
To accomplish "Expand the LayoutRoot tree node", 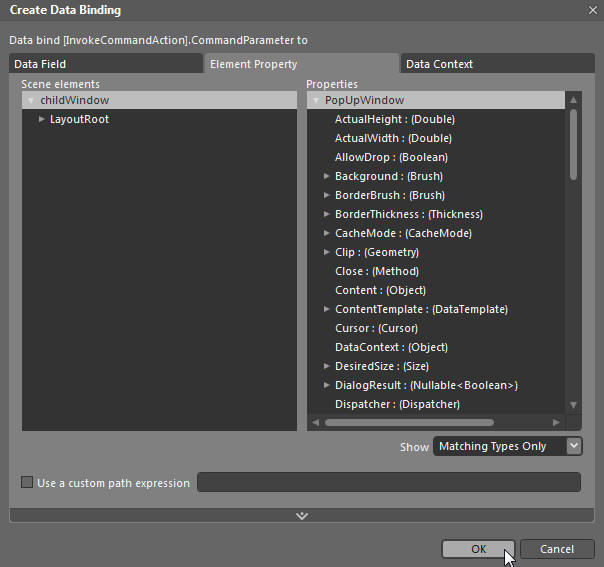I will 41,119.
